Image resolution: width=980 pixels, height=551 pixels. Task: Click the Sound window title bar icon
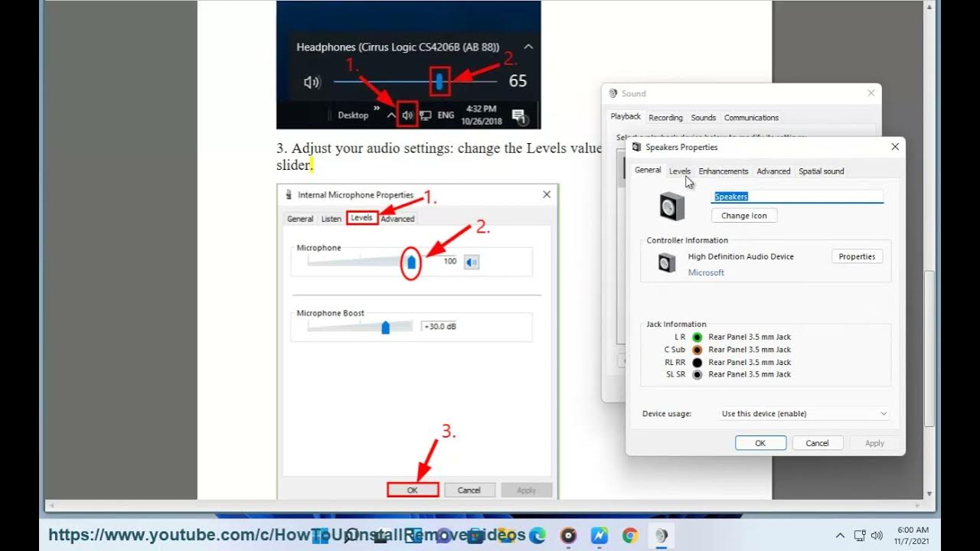613,93
